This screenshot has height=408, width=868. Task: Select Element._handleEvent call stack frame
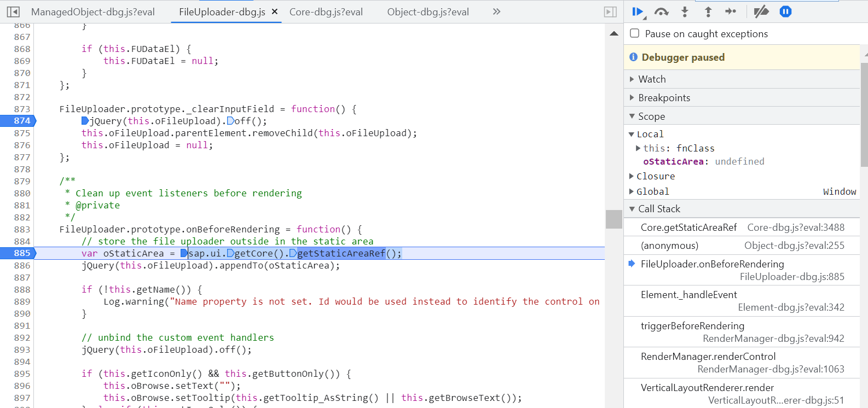point(688,295)
